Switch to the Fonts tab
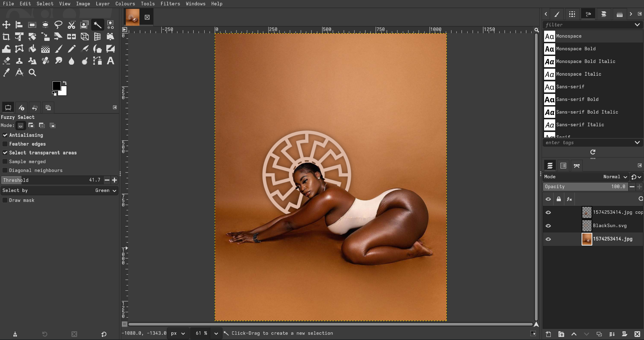The image size is (644, 340). tap(588, 14)
